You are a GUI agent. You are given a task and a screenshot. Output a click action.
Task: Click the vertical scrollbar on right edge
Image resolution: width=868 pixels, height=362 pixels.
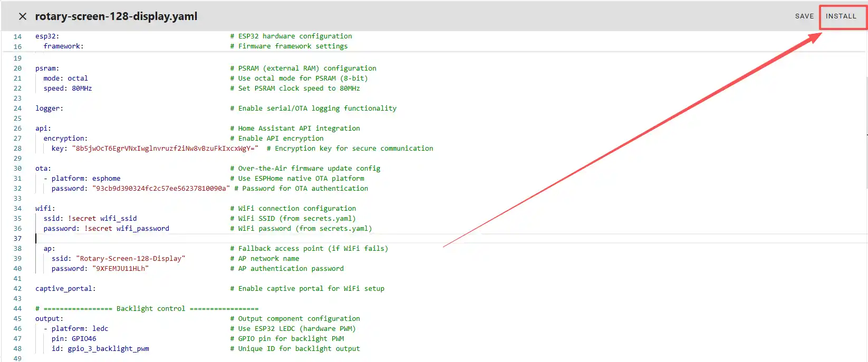click(x=865, y=132)
